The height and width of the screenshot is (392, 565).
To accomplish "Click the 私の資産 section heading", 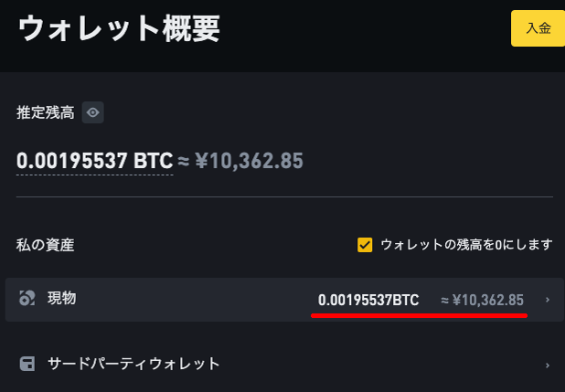I will click(x=45, y=245).
